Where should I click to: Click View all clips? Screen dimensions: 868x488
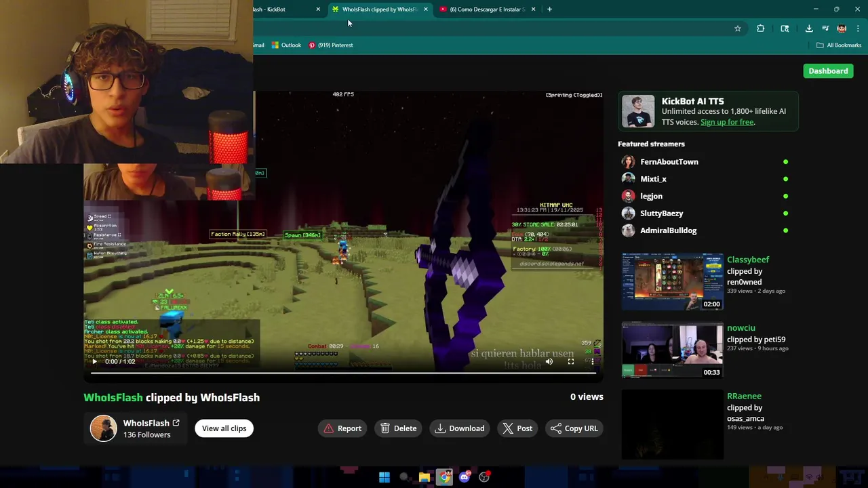click(x=224, y=428)
